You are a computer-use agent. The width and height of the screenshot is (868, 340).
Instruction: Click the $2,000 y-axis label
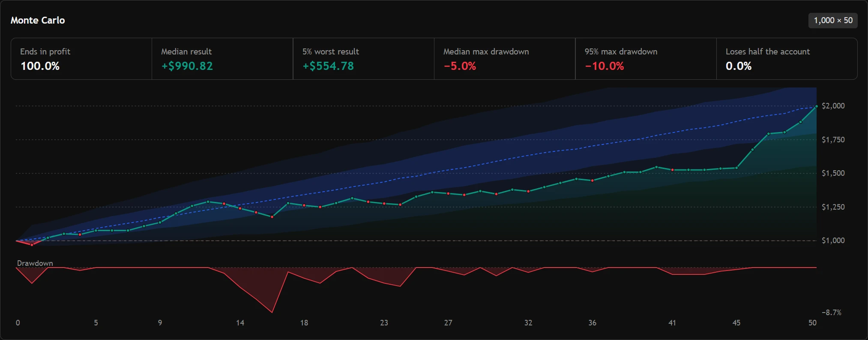833,106
